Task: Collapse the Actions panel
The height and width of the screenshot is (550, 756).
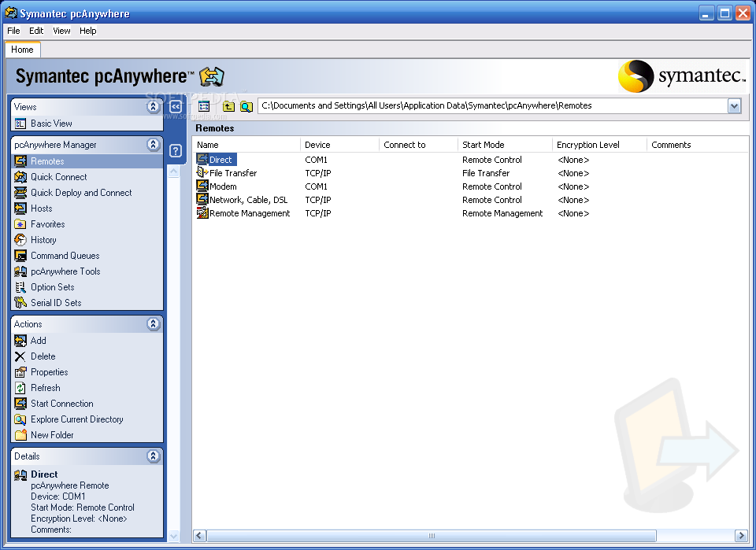Action: [154, 324]
